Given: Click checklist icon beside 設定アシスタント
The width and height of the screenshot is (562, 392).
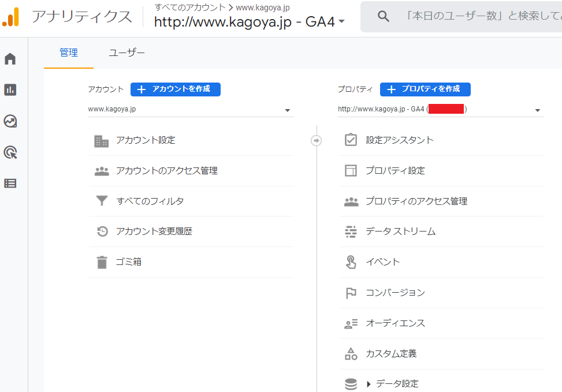Looking at the screenshot, I should pos(351,140).
